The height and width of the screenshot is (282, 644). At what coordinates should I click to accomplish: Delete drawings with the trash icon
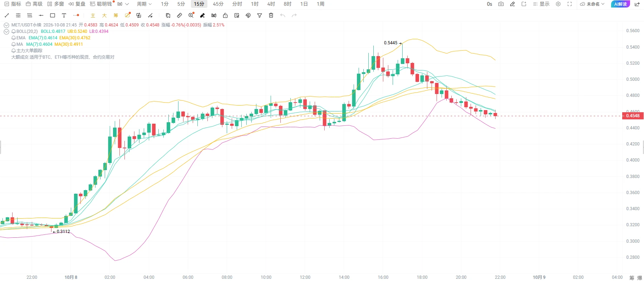(271, 15)
